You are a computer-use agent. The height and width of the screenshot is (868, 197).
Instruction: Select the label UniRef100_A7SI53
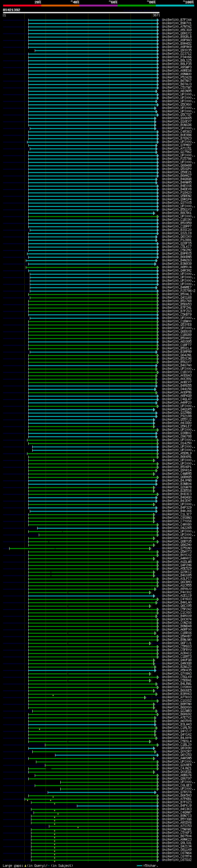[x=177, y=826]
